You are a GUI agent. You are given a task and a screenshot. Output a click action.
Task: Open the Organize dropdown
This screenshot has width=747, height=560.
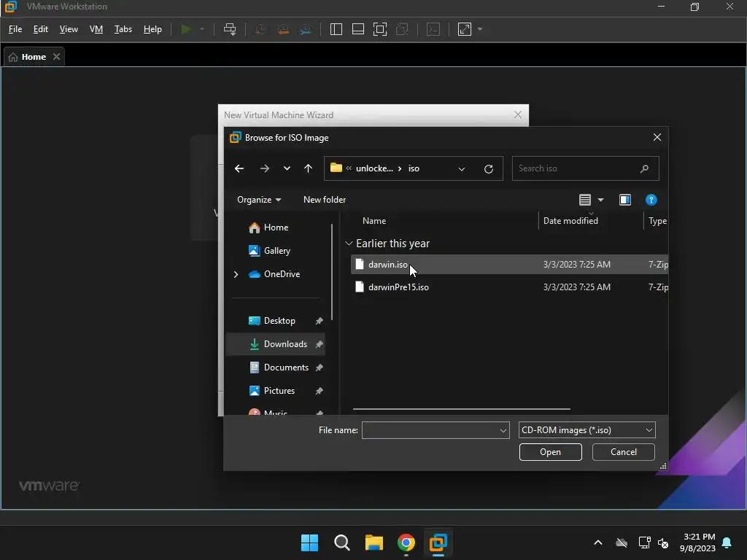click(x=259, y=200)
